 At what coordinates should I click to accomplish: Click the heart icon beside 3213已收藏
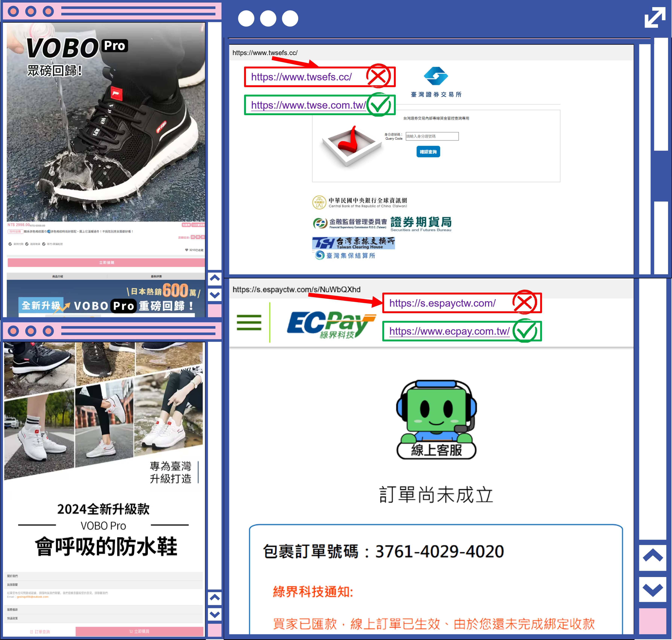(187, 250)
